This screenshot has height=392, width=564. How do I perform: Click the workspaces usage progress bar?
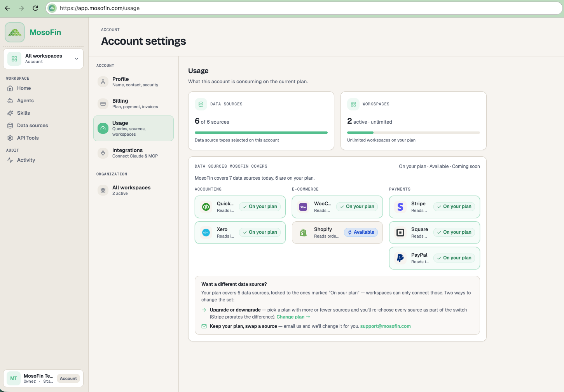(x=414, y=133)
